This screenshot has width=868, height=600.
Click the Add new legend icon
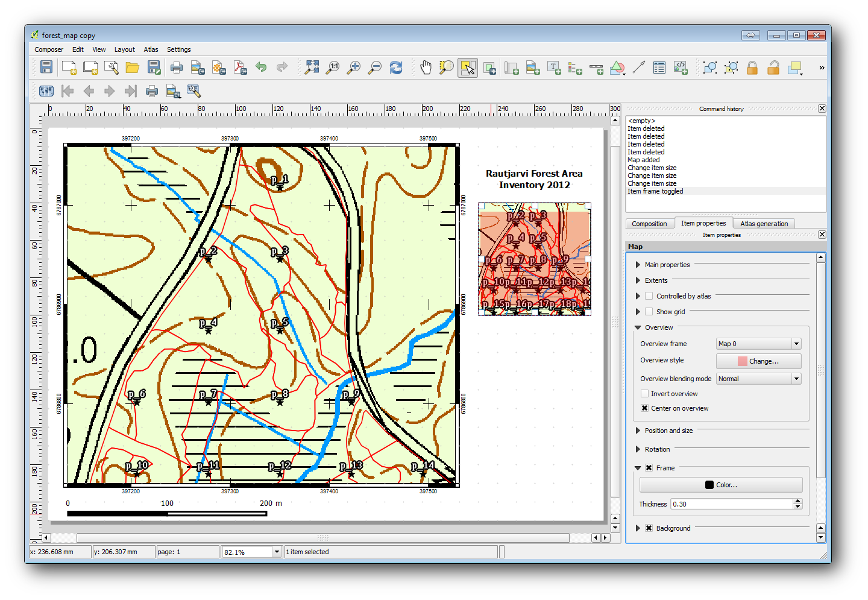coord(575,68)
